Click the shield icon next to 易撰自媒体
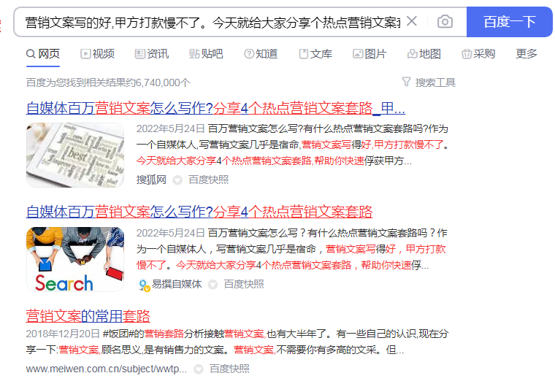This screenshot has width=555, height=392. pos(213,285)
